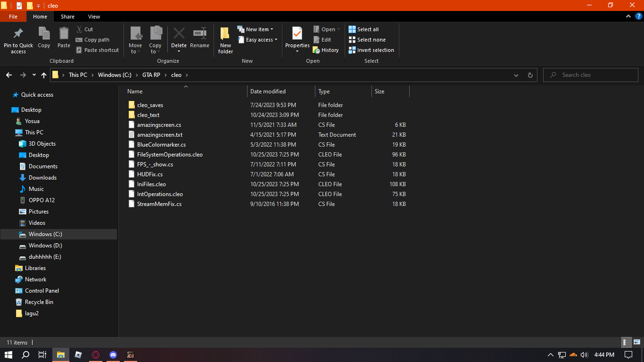Switch to the Home ribbon tab
Screen dimensions: 644x362
tap(40, 17)
